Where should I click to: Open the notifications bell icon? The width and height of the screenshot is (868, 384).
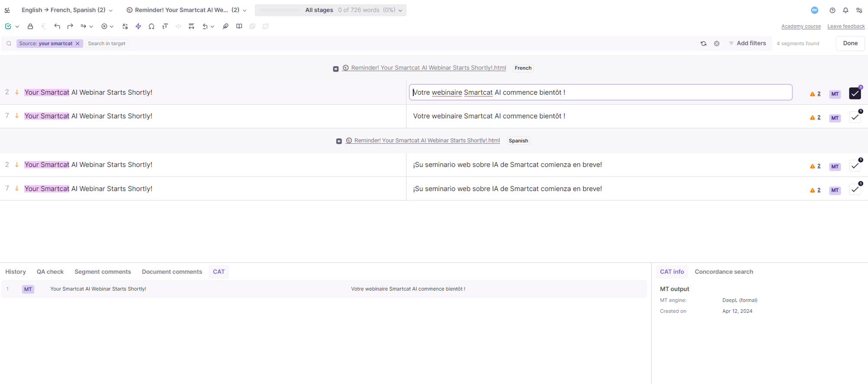[846, 10]
